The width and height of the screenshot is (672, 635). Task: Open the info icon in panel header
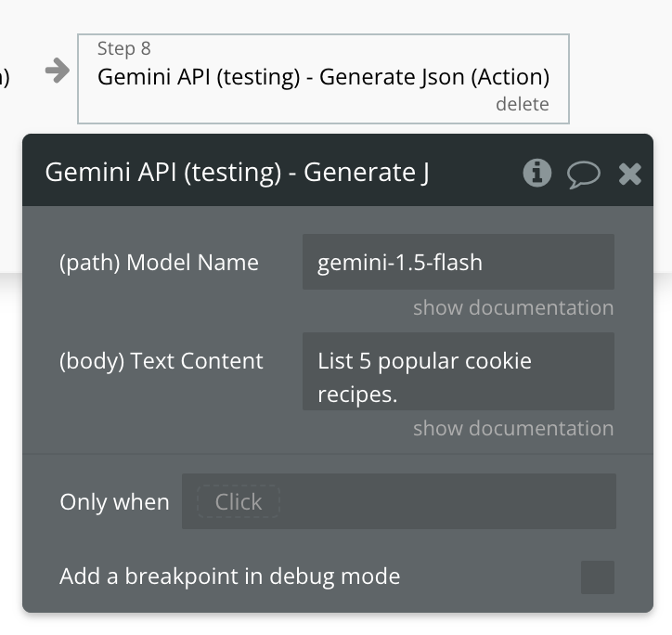(536, 173)
